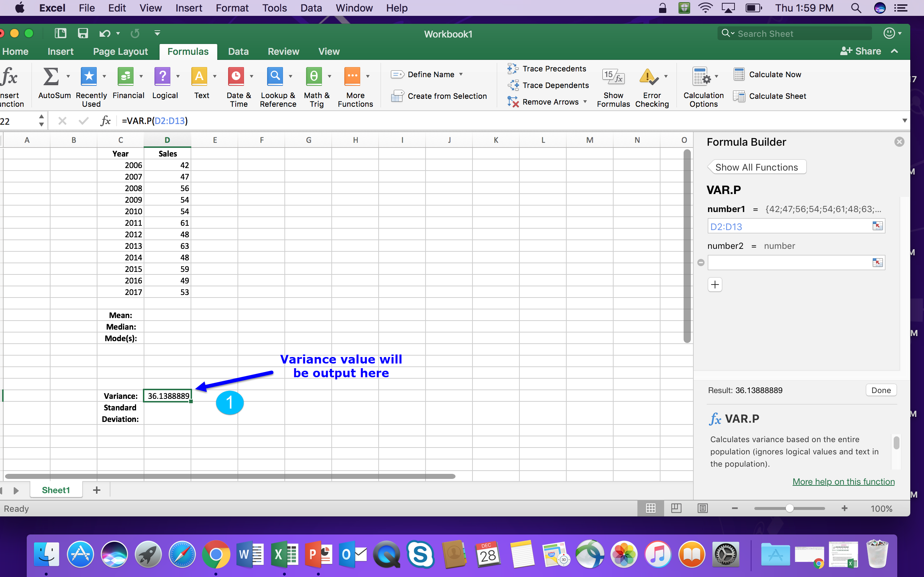Expand the formula bar with the chevron
The image size is (924, 577).
click(904, 121)
